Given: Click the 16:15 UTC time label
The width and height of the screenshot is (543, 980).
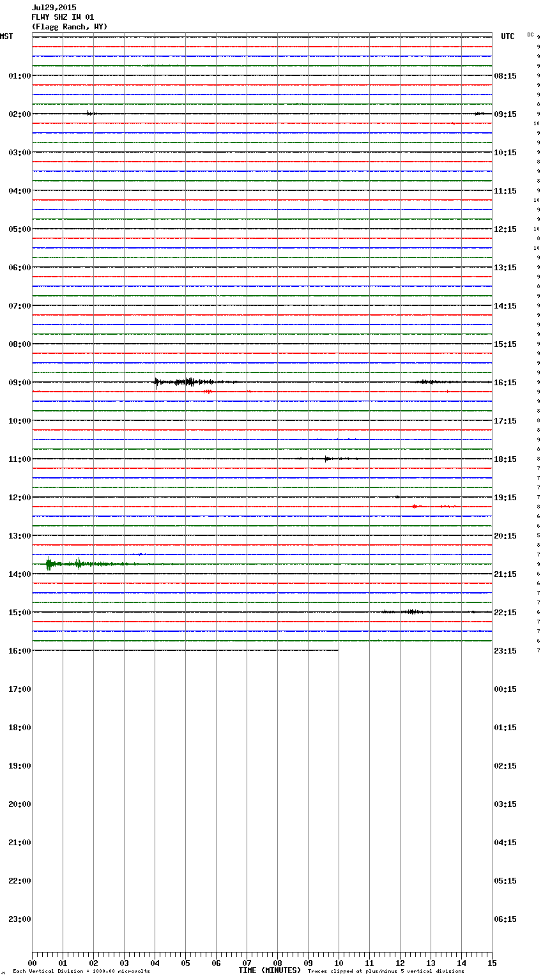Looking at the screenshot, I should pyautogui.click(x=505, y=383).
